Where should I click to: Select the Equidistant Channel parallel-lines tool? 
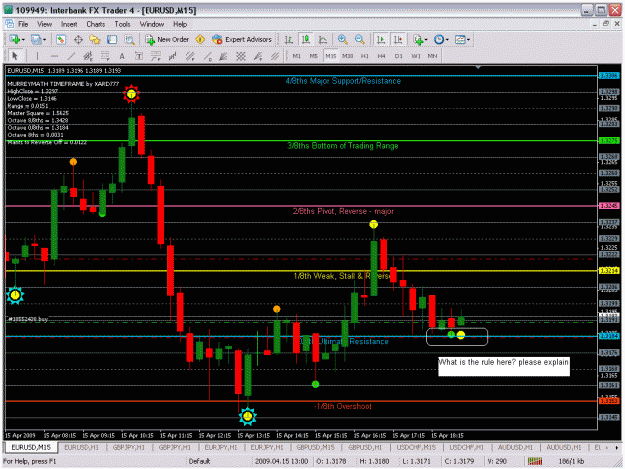pyautogui.click(x=88, y=56)
